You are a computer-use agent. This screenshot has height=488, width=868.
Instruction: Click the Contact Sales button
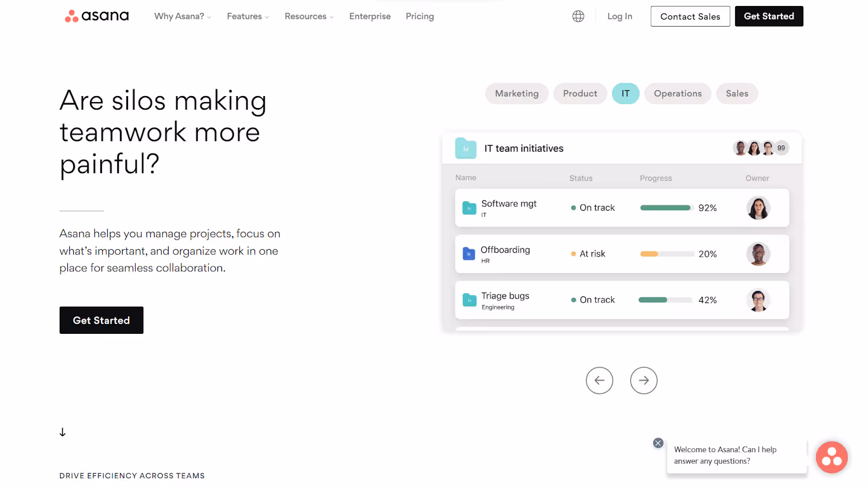690,16
